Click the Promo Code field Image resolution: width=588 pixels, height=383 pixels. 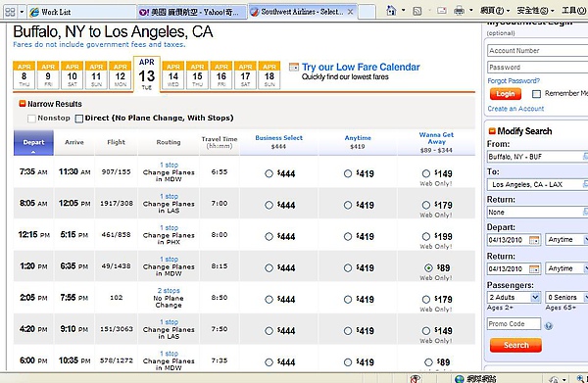pos(514,324)
